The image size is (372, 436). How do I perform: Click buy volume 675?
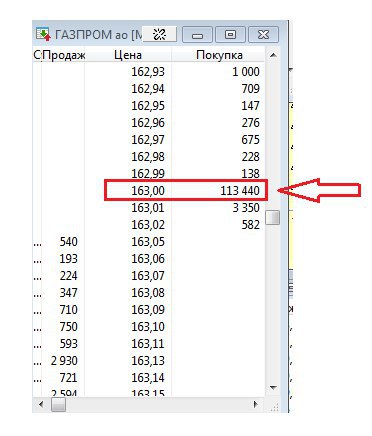tap(251, 140)
